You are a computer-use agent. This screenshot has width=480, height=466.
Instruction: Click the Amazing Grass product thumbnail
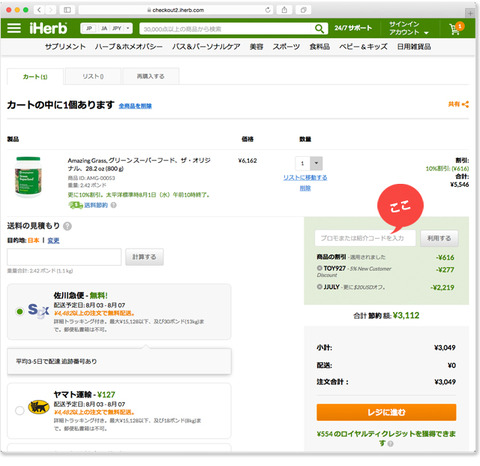tap(28, 177)
